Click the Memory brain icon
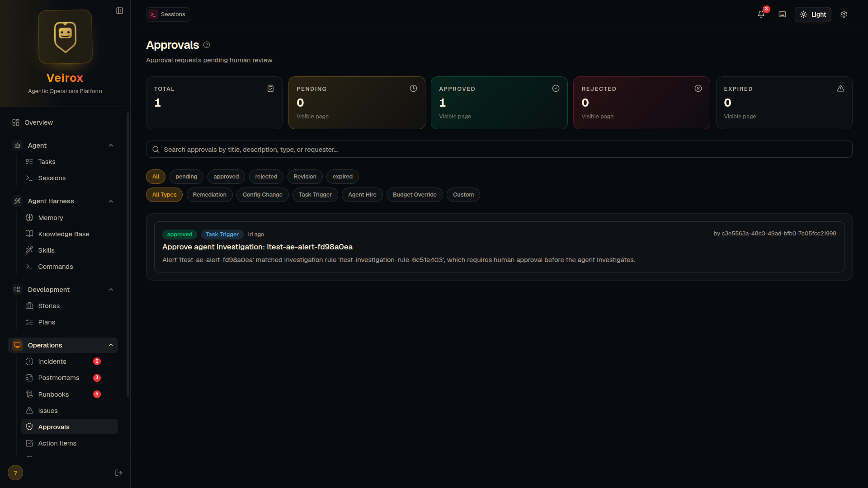Image resolution: width=868 pixels, height=488 pixels. click(x=29, y=218)
